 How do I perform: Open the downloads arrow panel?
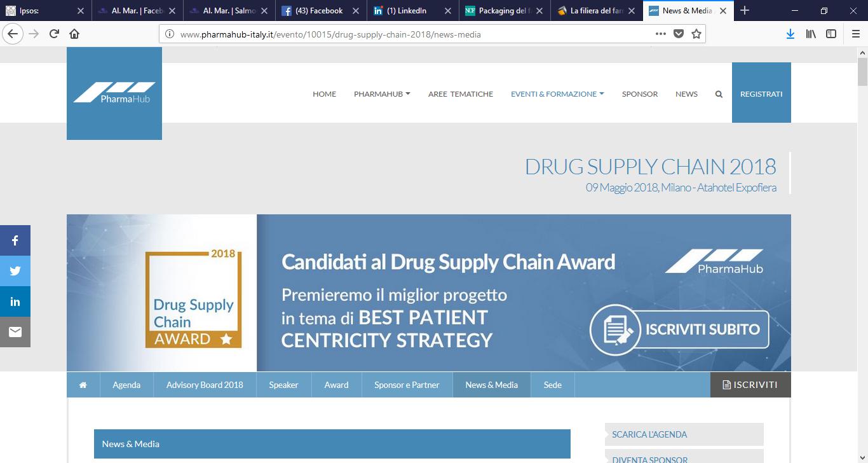point(790,34)
